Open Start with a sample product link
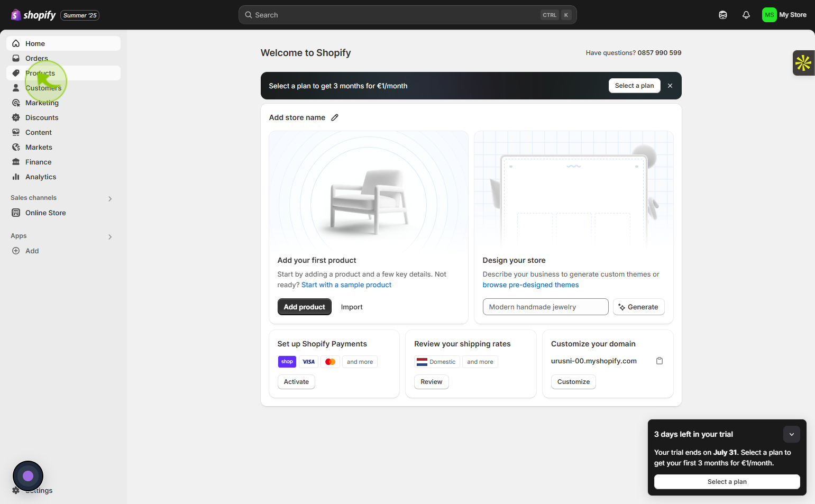This screenshot has height=504, width=815. tap(346, 285)
